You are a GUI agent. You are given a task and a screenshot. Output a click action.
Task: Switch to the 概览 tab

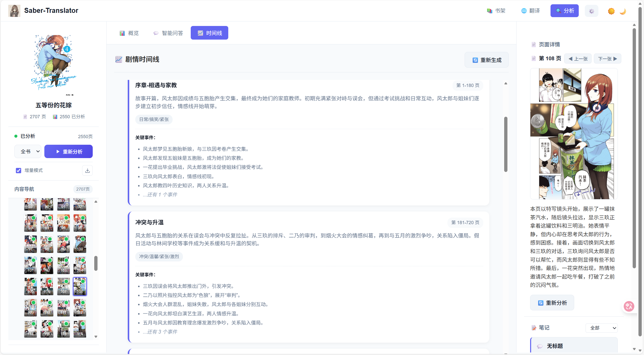pos(129,33)
